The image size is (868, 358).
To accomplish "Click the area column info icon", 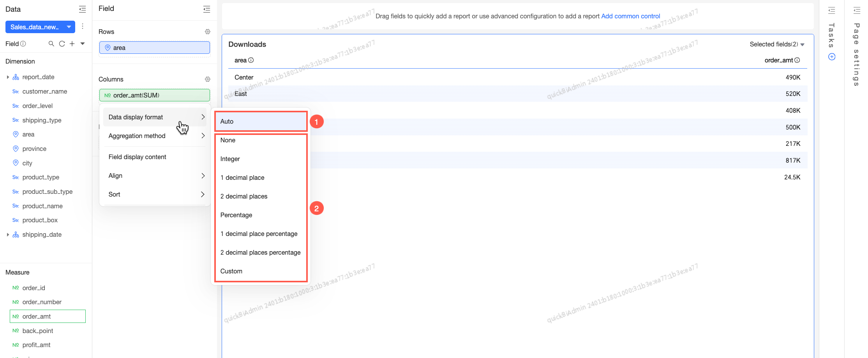I will (251, 60).
